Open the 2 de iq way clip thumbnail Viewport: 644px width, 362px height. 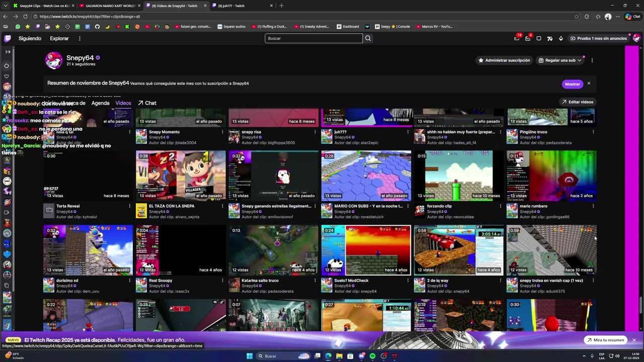click(x=459, y=250)
